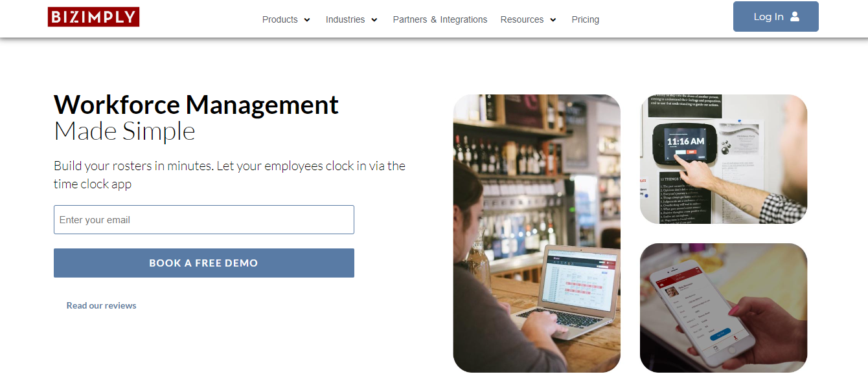
Task: Expand the Industries chevron arrow
Action: pyautogui.click(x=374, y=20)
